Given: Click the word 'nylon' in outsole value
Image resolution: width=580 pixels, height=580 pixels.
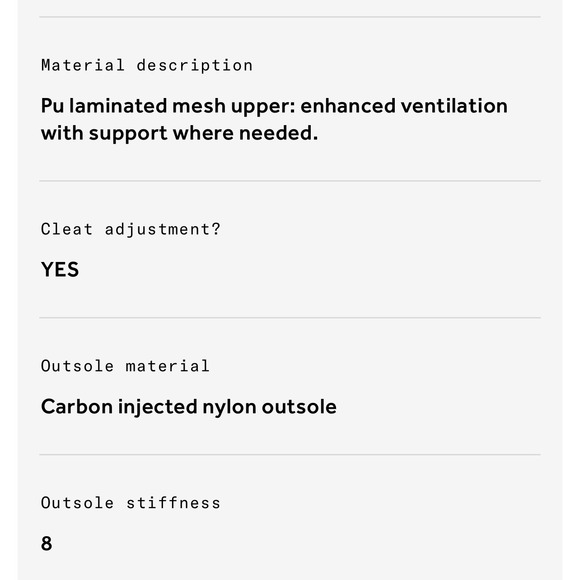Looking at the screenshot, I should coord(229,408).
